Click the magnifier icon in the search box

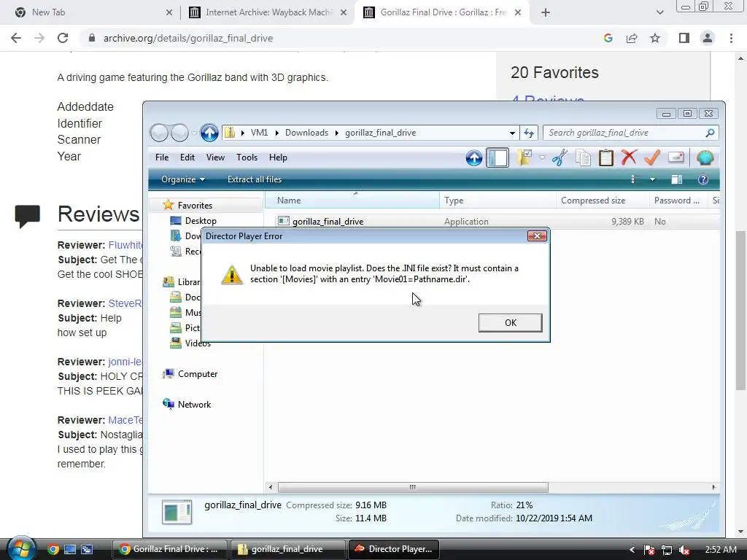coord(710,133)
